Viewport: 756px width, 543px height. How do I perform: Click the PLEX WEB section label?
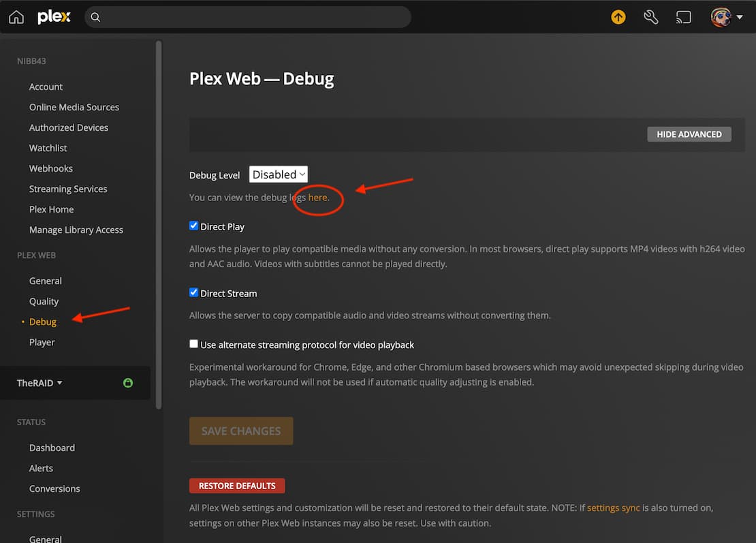36,255
